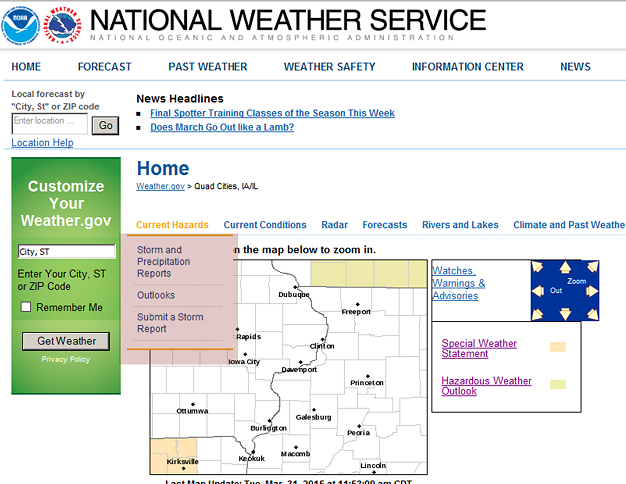Focus the Enter location input field
Viewport: 626px width, 484px height.
coord(50,123)
